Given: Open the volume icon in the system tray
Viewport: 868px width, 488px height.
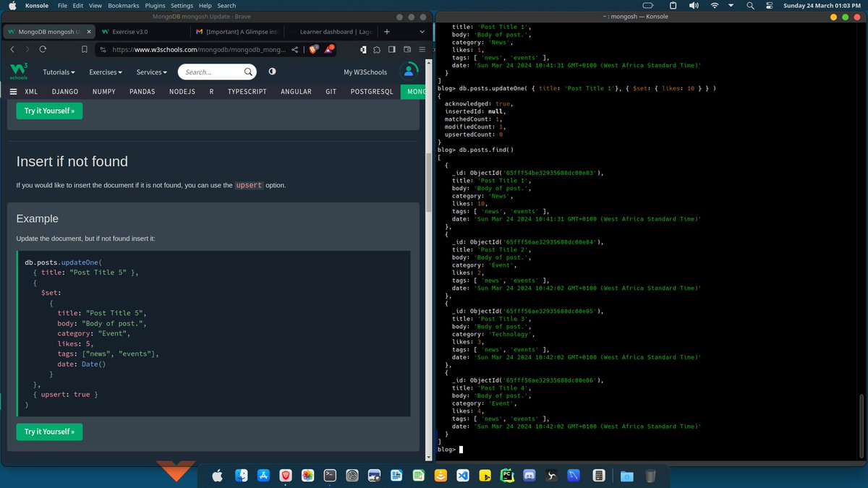Looking at the screenshot, I should (x=694, y=5).
